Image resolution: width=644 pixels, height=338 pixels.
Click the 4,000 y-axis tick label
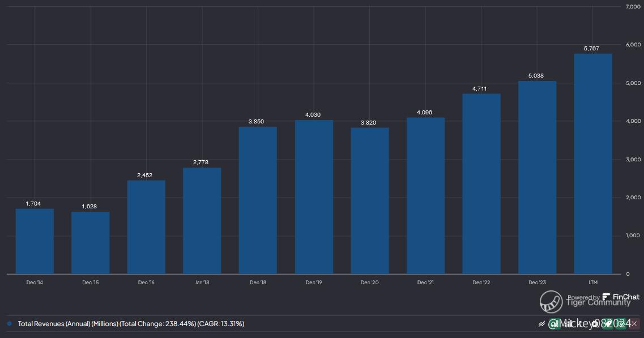tap(633, 121)
